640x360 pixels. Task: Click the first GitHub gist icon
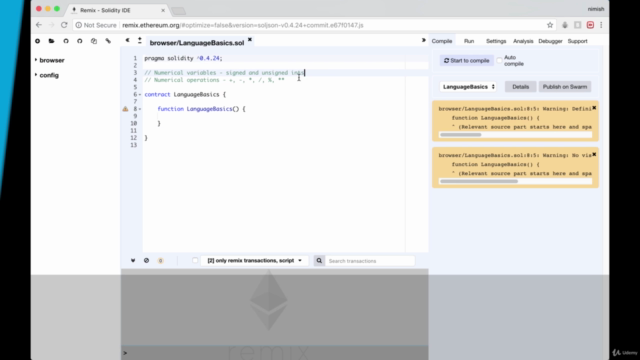[66, 41]
